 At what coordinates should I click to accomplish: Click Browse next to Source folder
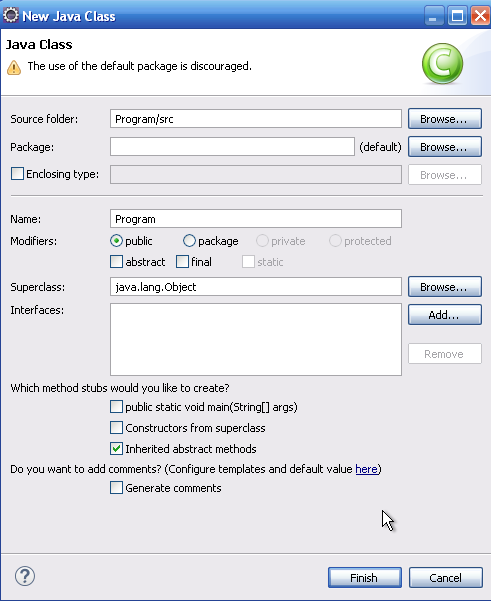[x=445, y=119]
